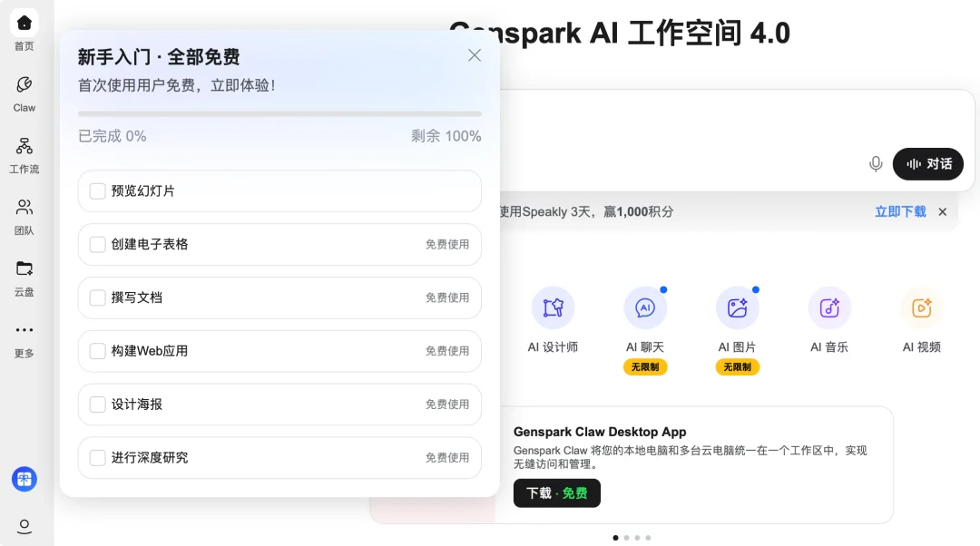
Task: Dismiss the Speakly promotion banner
Action: tap(943, 211)
